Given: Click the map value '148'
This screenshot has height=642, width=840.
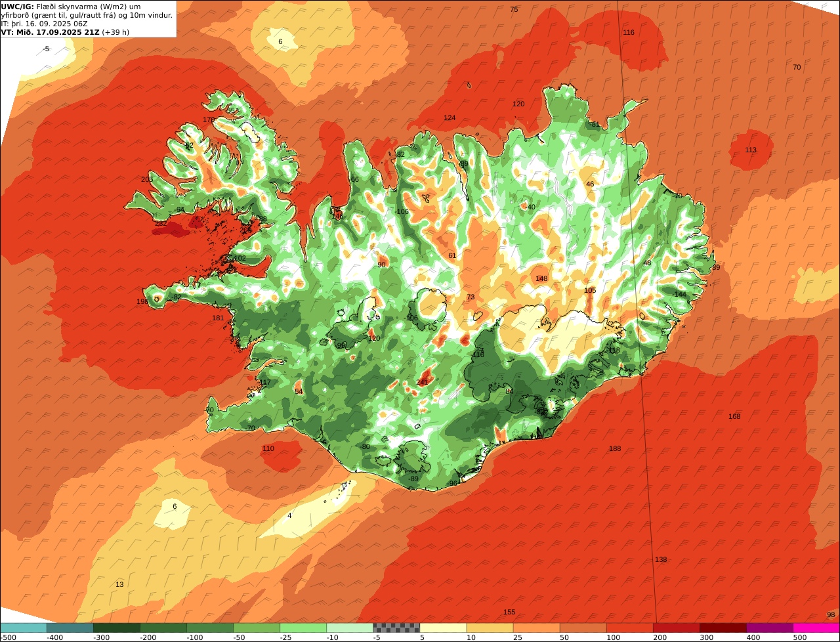Looking at the screenshot, I should coord(541,278).
